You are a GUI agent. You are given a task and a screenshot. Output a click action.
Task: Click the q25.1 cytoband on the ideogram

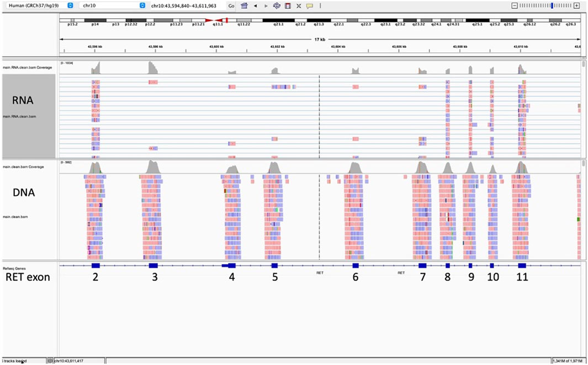pyautogui.click(x=478, y=20)
